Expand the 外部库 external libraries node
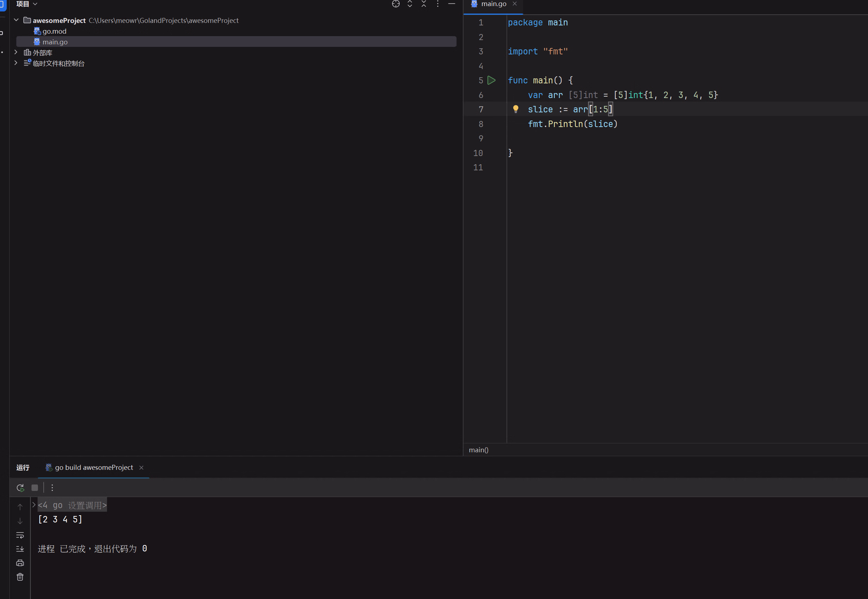 pyautogui.click(x=16, y=52)
